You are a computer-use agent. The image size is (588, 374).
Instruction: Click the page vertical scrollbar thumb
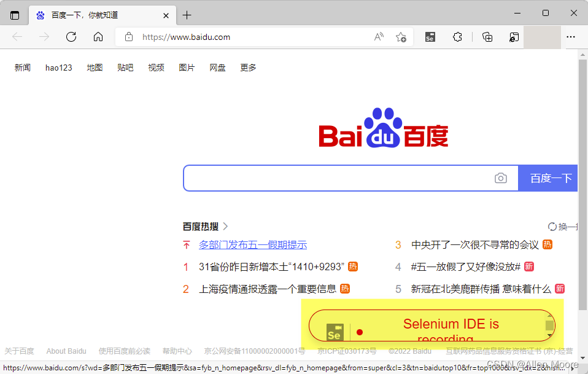(x=582, y=184)
